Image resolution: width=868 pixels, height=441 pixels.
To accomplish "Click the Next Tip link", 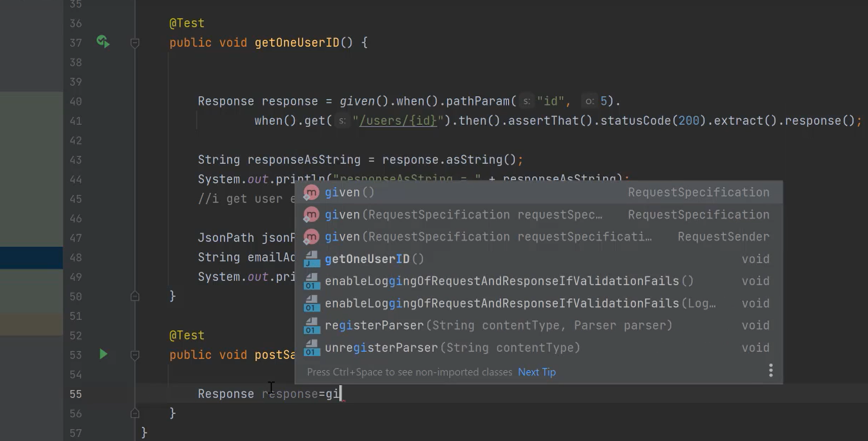I will (537, 372).
